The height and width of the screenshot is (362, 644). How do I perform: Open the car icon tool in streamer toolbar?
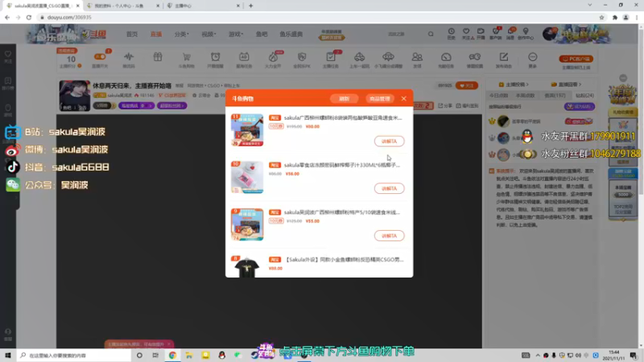click(x=359, y=59)
